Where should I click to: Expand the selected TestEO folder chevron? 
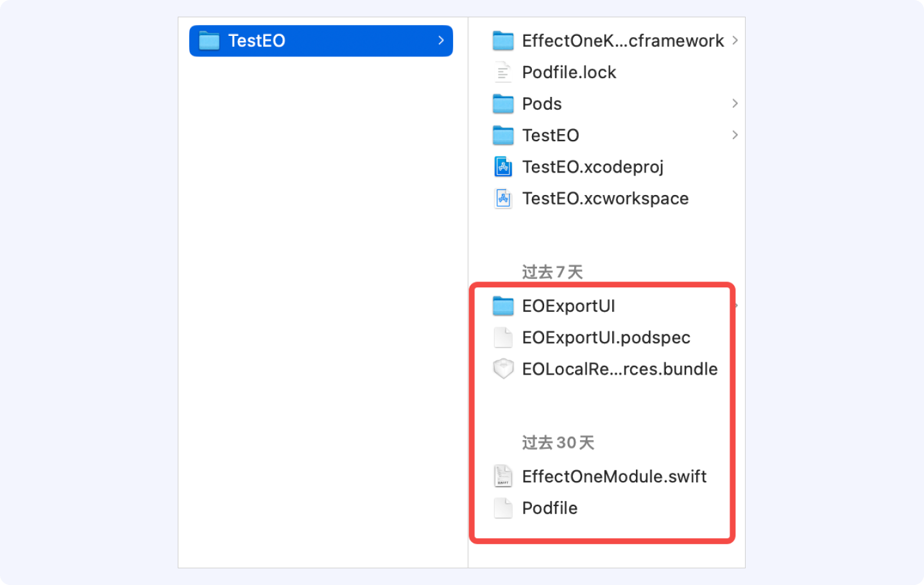click(441, 40)
